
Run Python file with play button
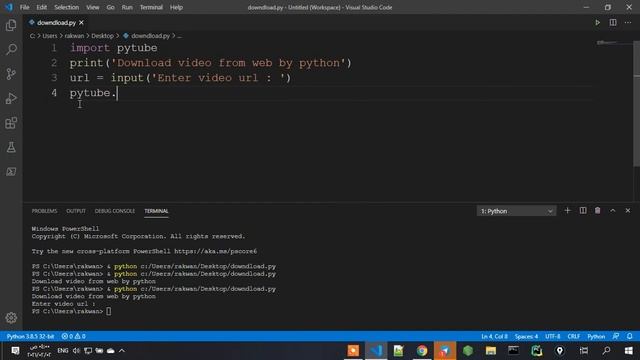598,22
